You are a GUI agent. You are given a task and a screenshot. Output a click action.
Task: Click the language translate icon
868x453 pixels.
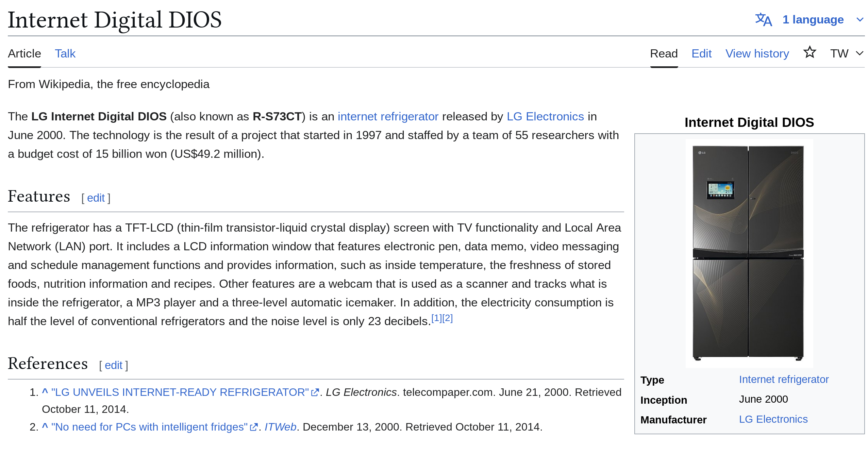[x=763, y=20]
